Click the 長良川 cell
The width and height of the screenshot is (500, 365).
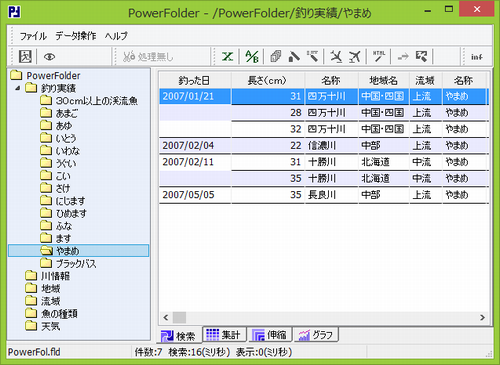coord(331,195)
